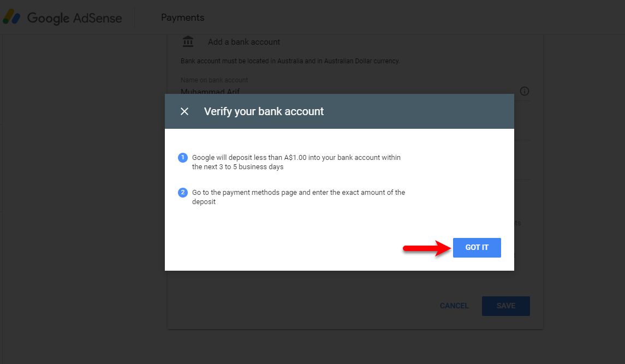Click the step 2 number badge
Image resolution: width=625 pixels, height=364 pixels.
182,193
